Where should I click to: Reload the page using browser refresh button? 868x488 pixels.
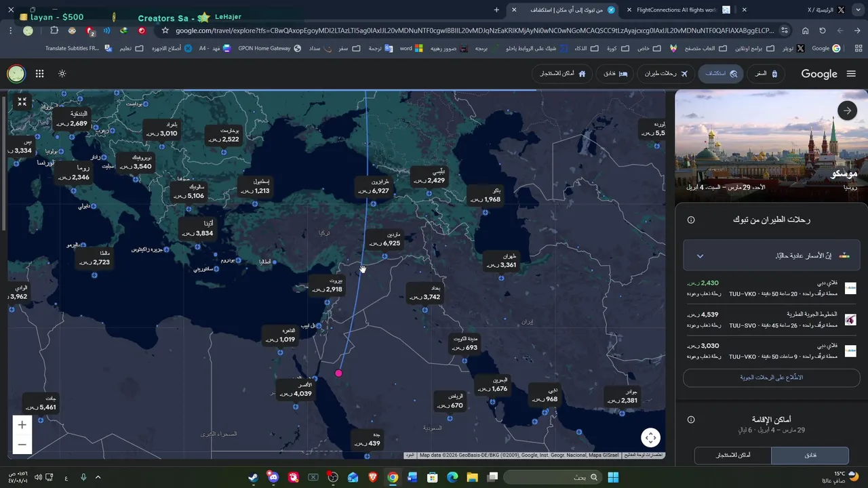823,30
